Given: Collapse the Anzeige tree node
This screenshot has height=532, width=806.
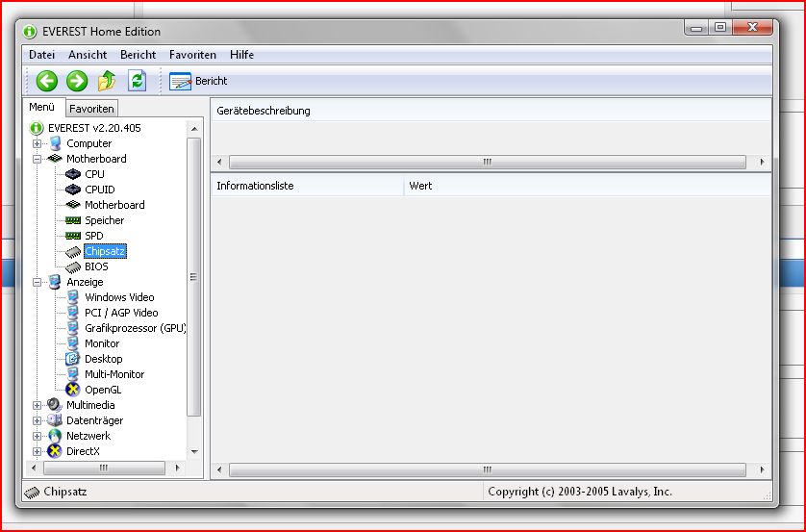Looking at the screenshot, I should 37,282.
